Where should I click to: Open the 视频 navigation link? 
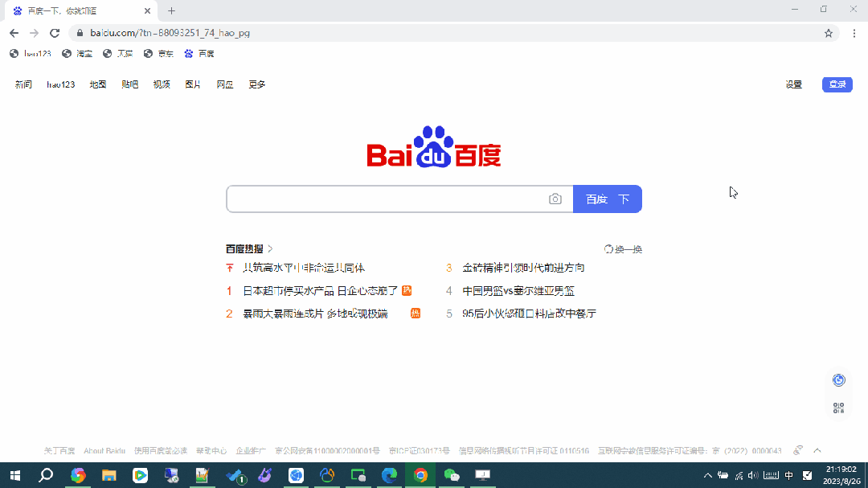pyautogui.click(x=161, y=84)
